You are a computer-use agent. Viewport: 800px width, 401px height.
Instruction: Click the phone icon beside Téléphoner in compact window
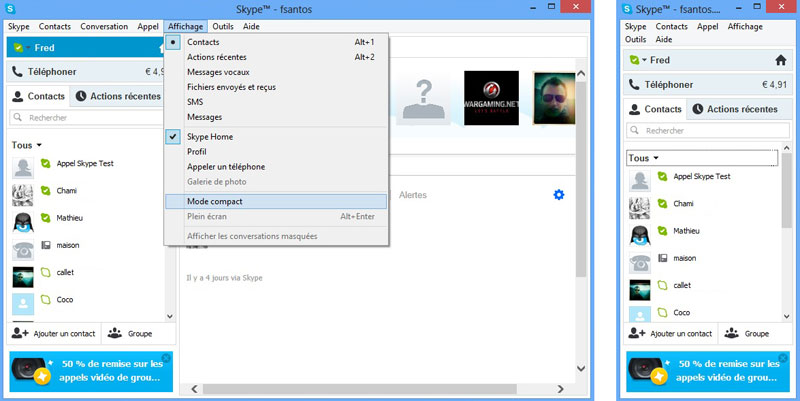[634, 84]
